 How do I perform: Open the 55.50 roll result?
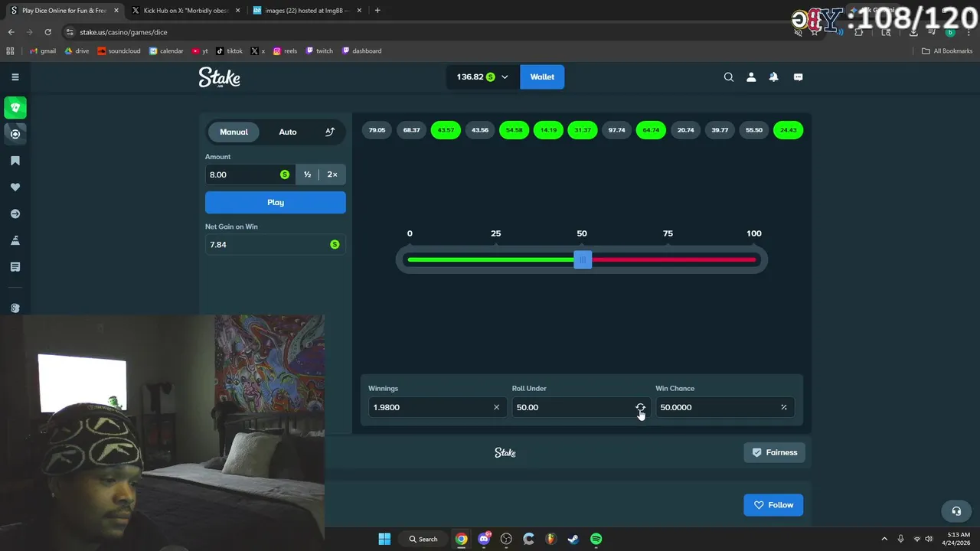tap(754, 130)
